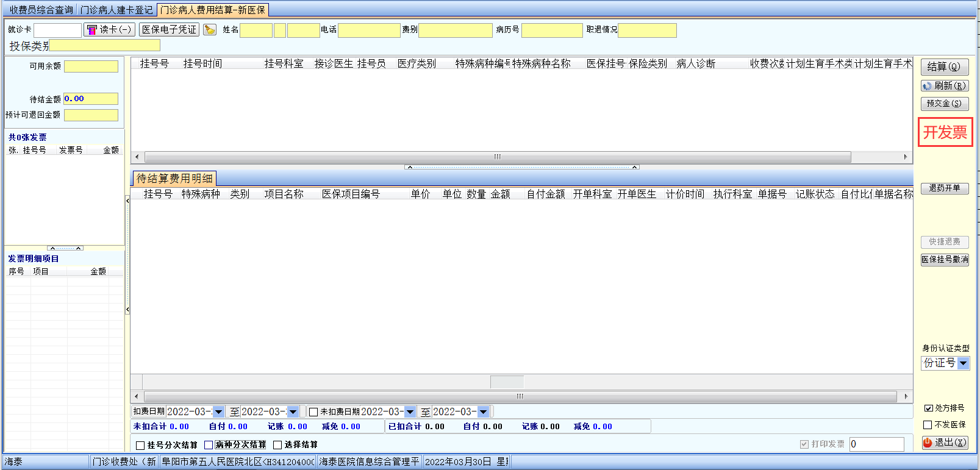Image resolution: width=980 pixels, height=470 pixels.
Task: Click right arrow of fee detail scrollbar
Action: [906, 396]
